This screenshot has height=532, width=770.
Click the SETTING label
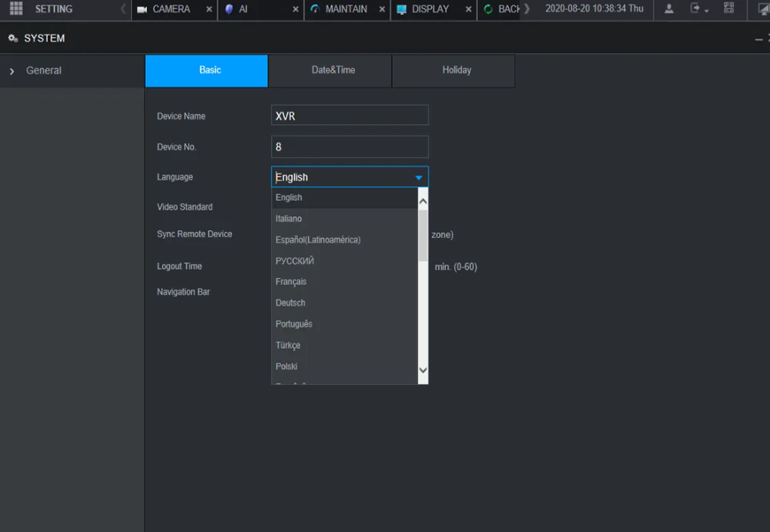tap(54, 8)
